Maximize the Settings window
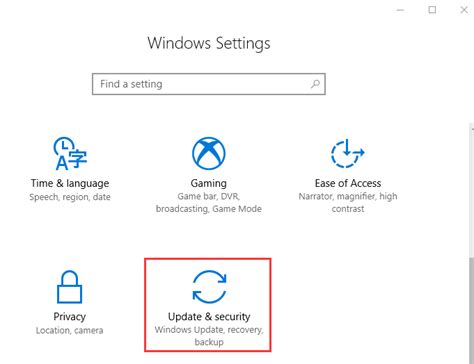 click(432, 10)
